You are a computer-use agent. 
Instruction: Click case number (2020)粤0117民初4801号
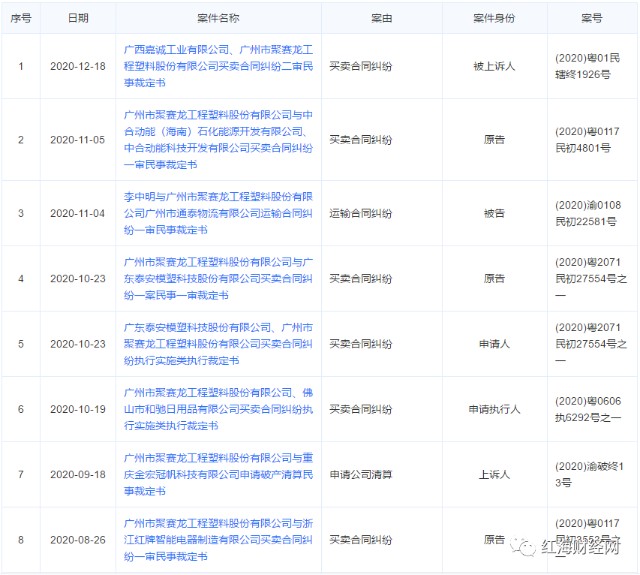tap(588, 140)
